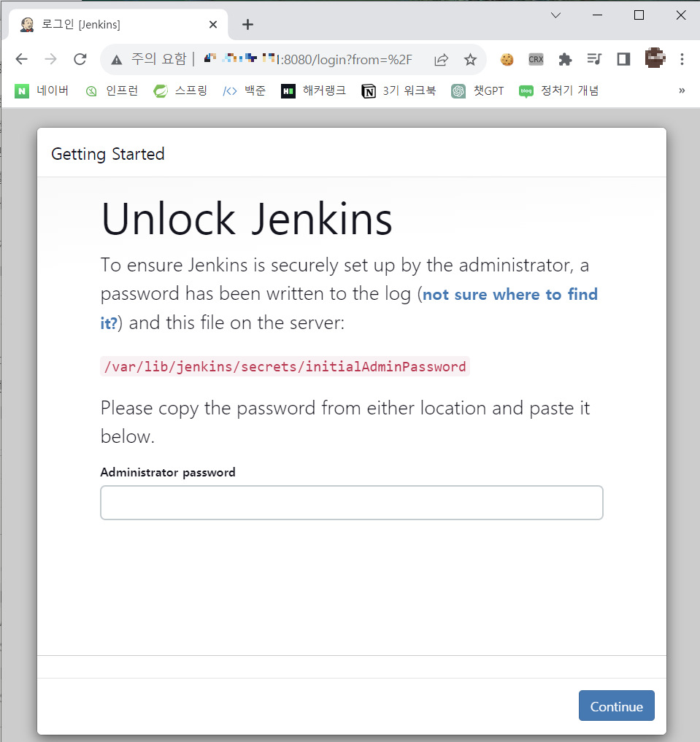Viewport: 700px width, 742px height.
Task: Go back using the browser back arrow
Action: tap(22, 59)
